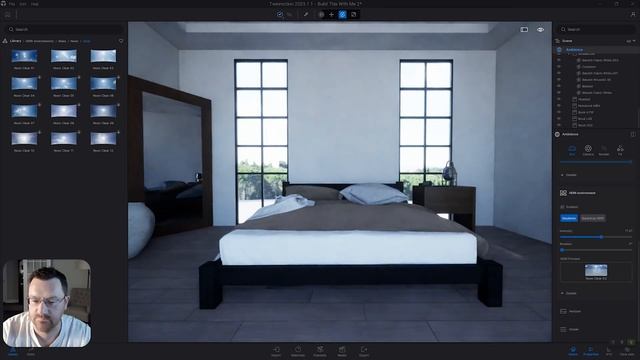Select the Noon Clear 01 HDRI thumbnail
The height and width of the screenshot is (360, 640).
24,56
